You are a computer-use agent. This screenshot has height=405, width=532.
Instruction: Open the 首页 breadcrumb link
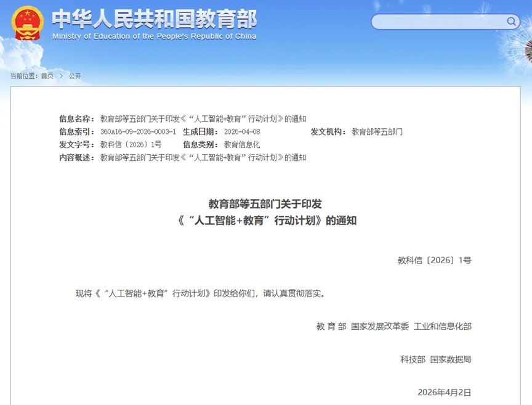[x=47, y=76]
